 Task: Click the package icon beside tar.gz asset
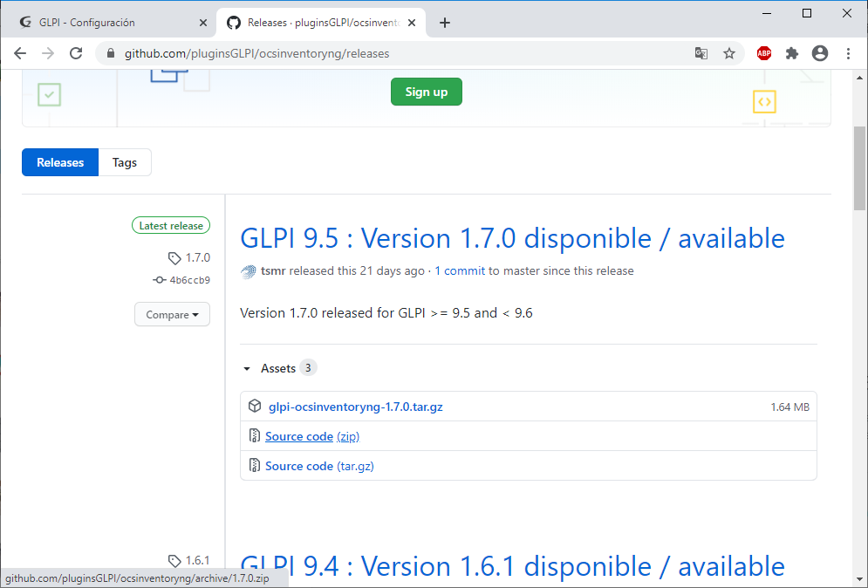[x=255, y=406]
